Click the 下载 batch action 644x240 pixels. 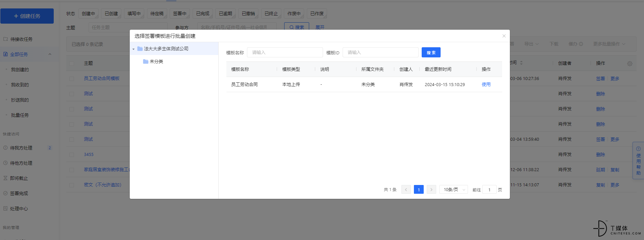[x=554, y=44]
